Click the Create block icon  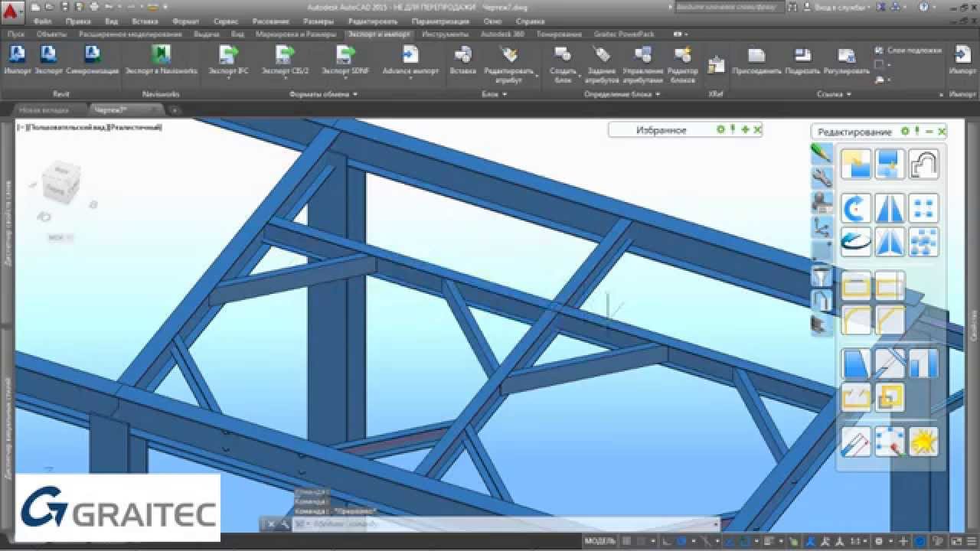point(563,54)
